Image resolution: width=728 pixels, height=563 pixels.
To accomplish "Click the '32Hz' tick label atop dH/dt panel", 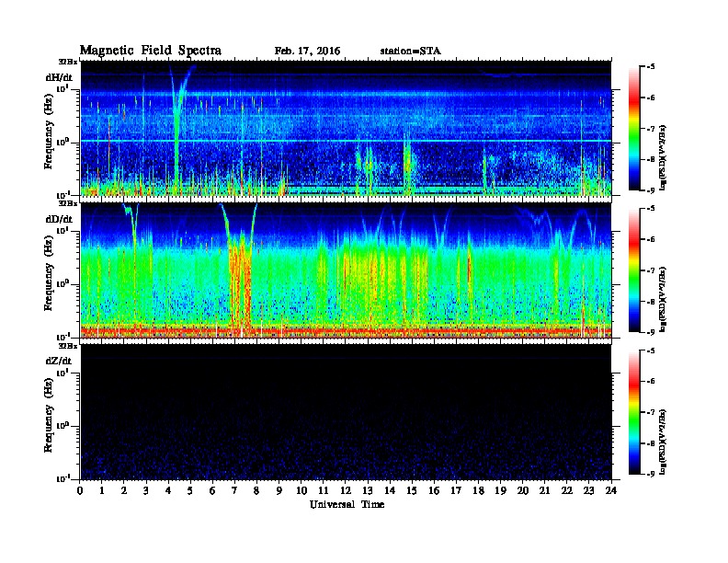I will coord(68,62).
